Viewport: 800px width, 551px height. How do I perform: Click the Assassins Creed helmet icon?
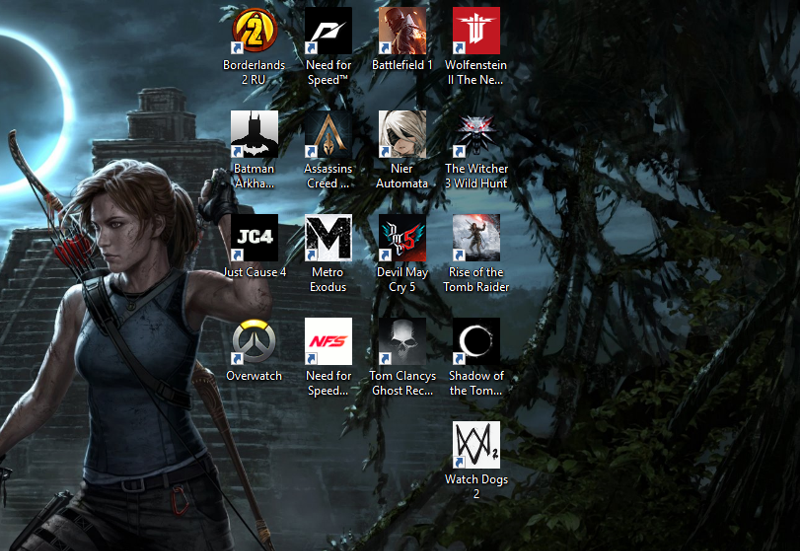(x=328, y=134)
